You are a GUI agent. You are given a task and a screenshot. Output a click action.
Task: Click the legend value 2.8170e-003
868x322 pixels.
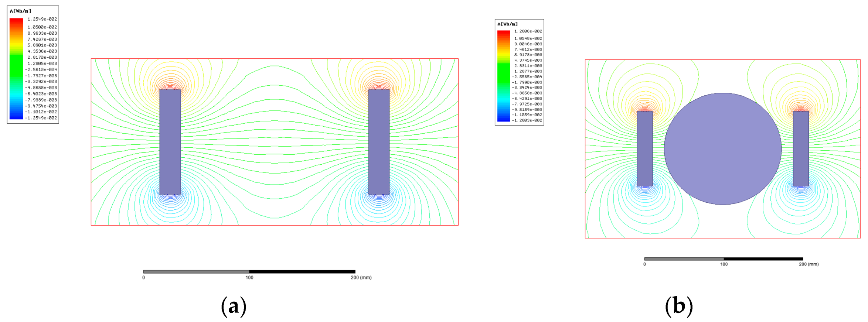click(x=42, y=57)
